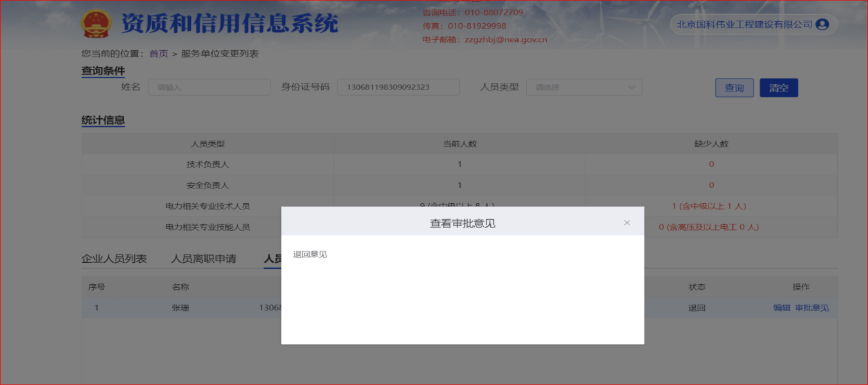Switch to the 企业人员列表 tab

click(x=114, y=259)
